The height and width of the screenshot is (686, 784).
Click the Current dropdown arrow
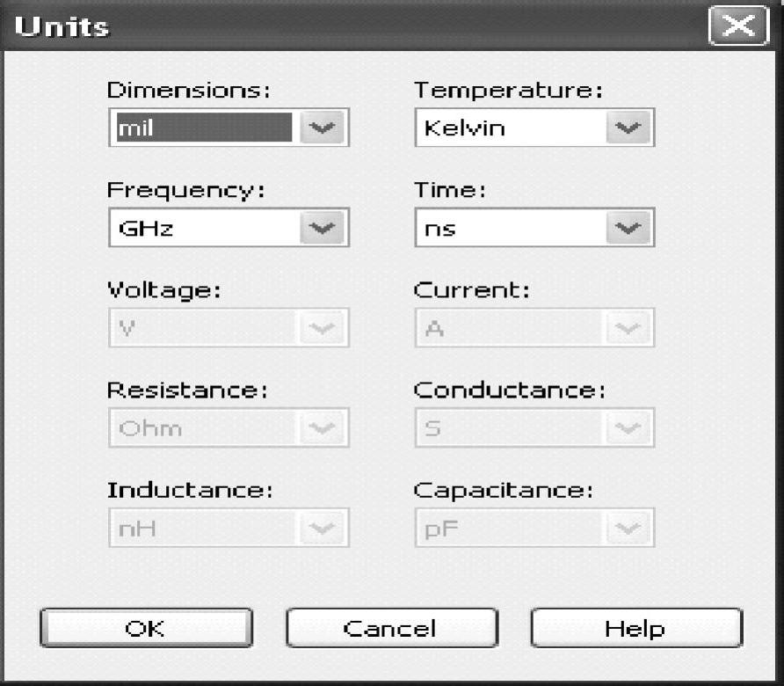[629, 329]
